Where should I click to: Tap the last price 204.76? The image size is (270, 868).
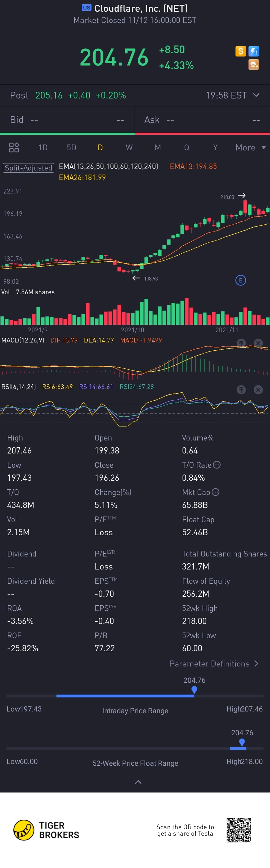click(114, 57)
